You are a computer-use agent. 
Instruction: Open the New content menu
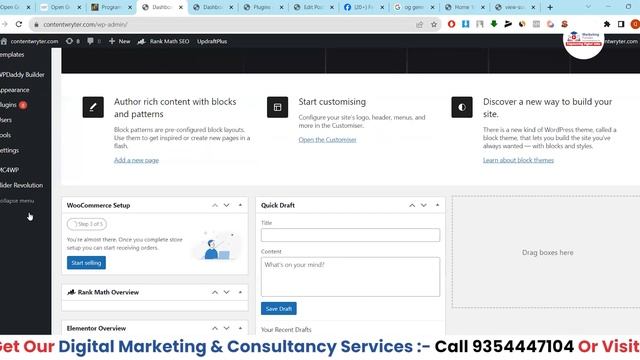(x=120, y=41)
